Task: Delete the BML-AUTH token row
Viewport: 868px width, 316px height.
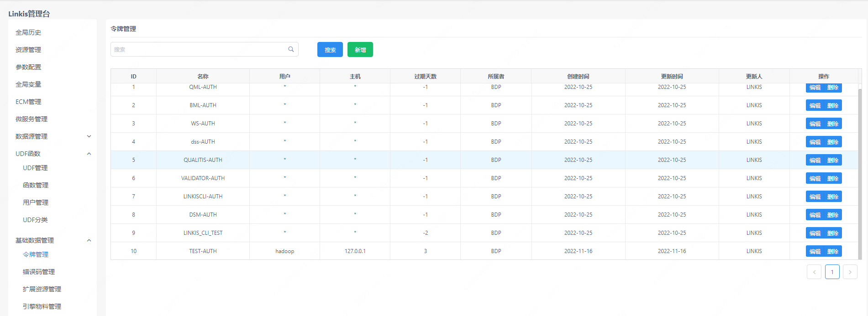Action: click(833, 105)
